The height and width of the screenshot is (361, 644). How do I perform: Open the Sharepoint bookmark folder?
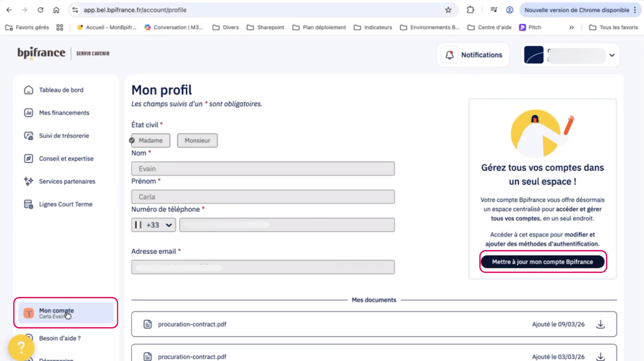point(265,27)
